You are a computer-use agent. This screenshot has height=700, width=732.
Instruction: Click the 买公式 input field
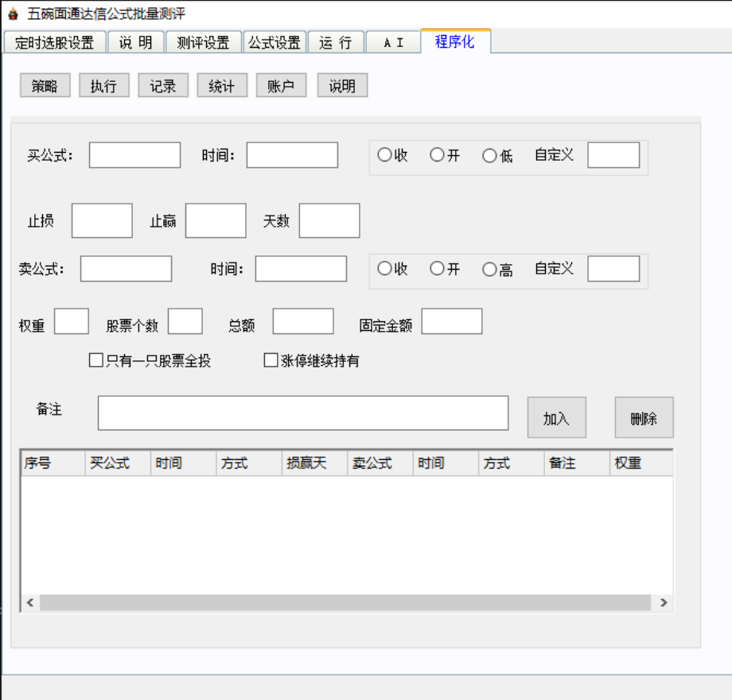134,155
